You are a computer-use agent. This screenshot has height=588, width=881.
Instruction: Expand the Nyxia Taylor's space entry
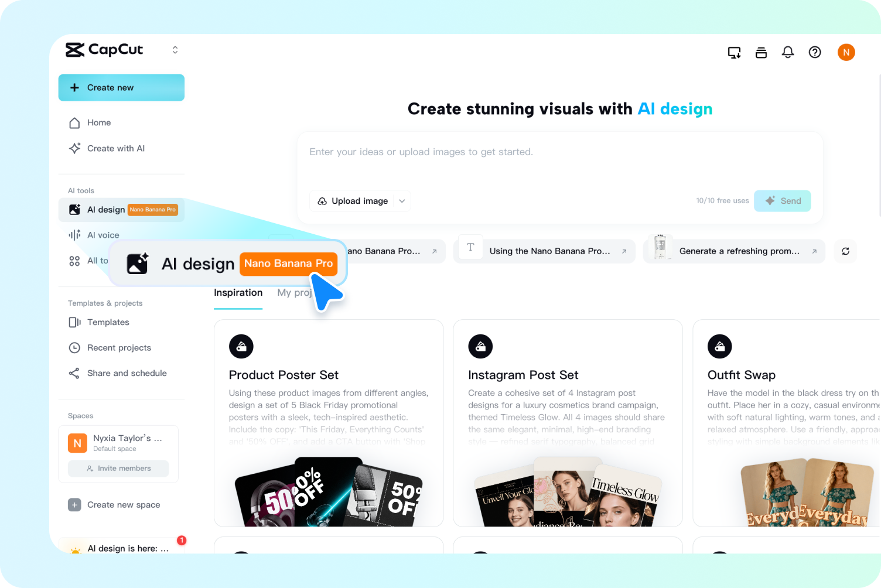(118, 443)
